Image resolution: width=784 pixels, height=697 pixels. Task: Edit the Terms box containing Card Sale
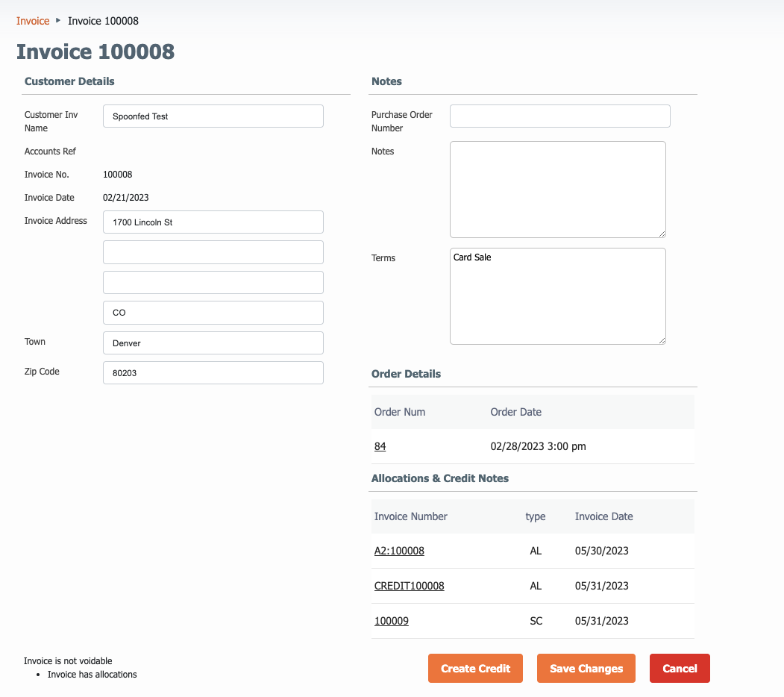[557, 296]
